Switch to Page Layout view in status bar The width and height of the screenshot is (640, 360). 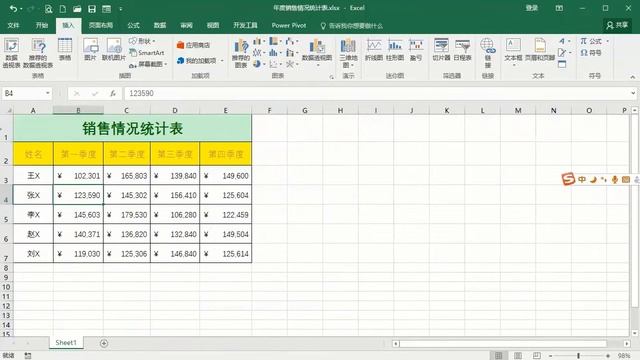(x=518, y=356)
